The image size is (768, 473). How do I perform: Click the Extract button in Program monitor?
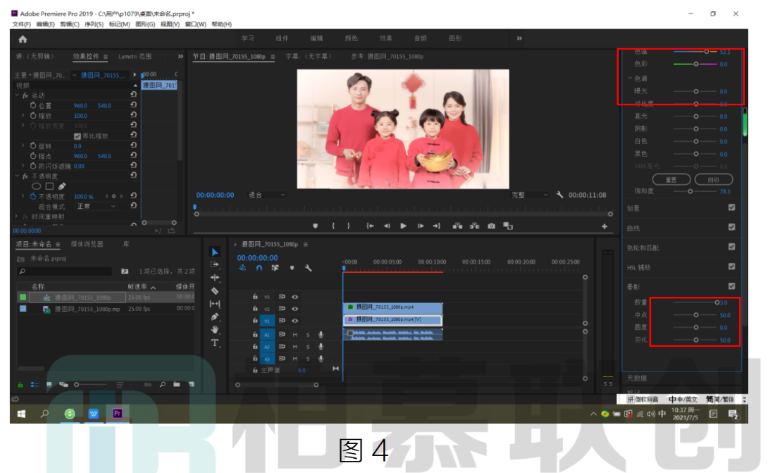point(475,226)
